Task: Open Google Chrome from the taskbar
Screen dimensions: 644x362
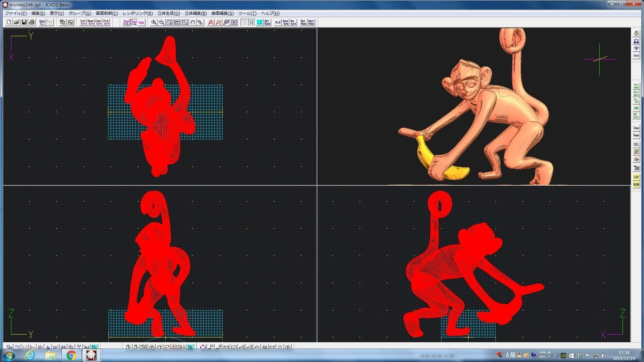Action: coord(71,355)
